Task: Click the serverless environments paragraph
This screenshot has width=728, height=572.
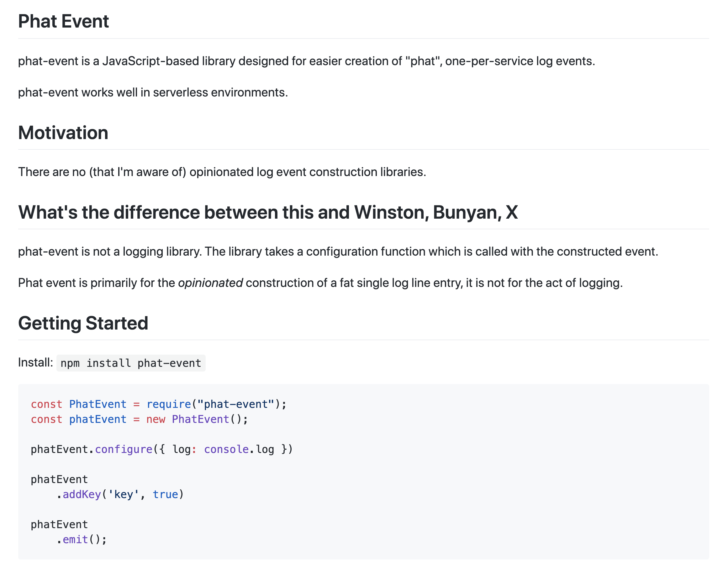Action: (153, 92)
